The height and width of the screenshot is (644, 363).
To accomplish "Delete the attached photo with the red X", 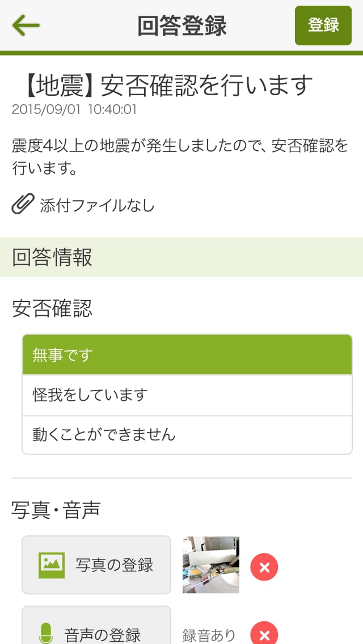I will tap(263, 565).
